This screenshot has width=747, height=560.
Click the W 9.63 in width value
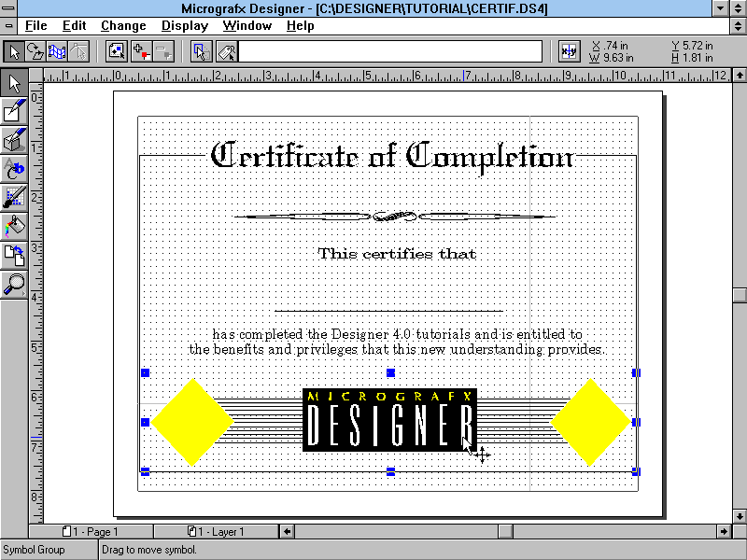(x=612, y=58)
